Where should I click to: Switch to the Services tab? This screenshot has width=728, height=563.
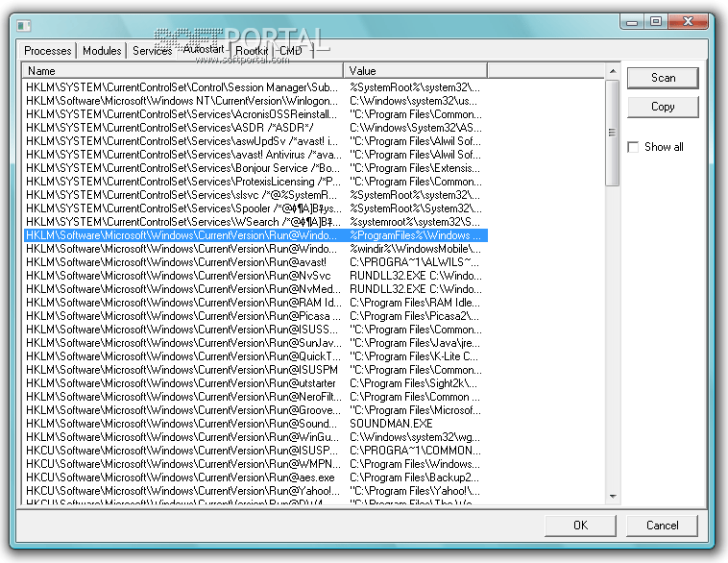point(153,51)
